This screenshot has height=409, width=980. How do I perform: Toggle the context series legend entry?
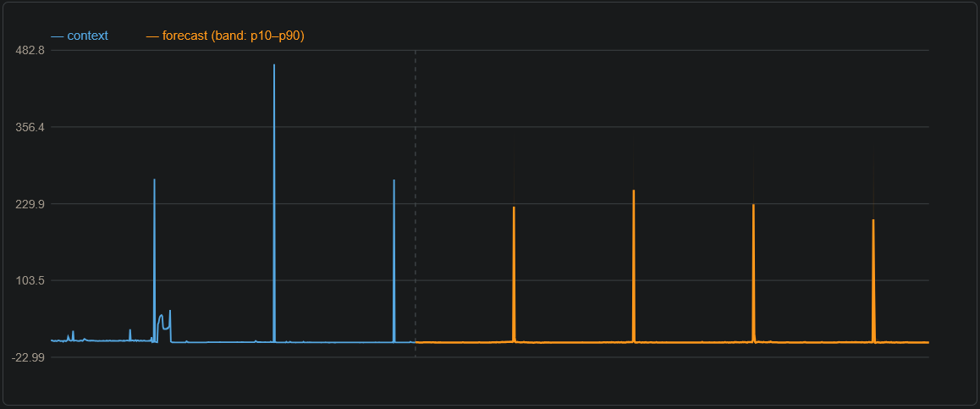[80, 36]
